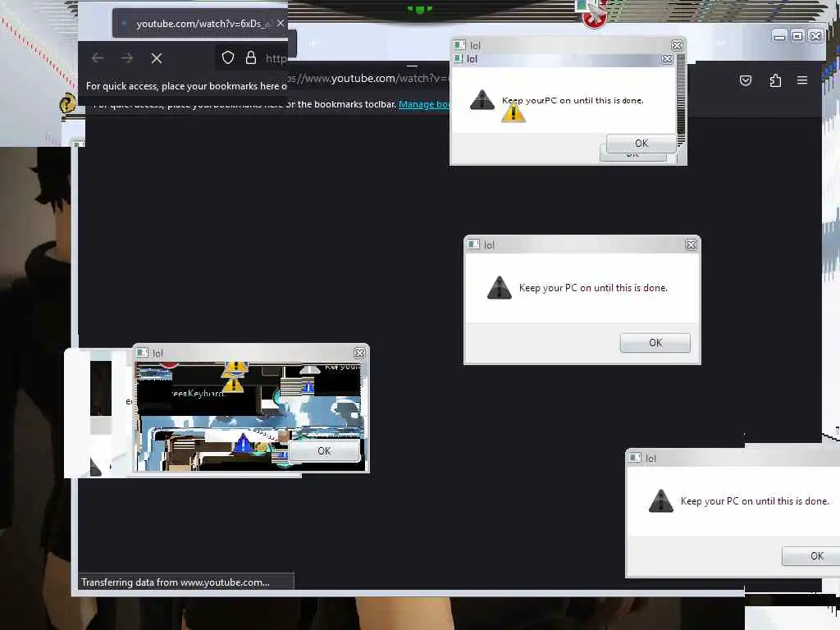Screen dimensions: 840x630
Task: Show site security info via the padlock icon
Action: coord(251,57)
